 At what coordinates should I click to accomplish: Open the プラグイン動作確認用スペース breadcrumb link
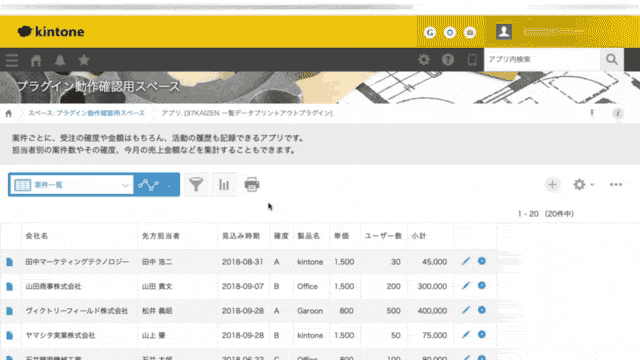[100, 113]
